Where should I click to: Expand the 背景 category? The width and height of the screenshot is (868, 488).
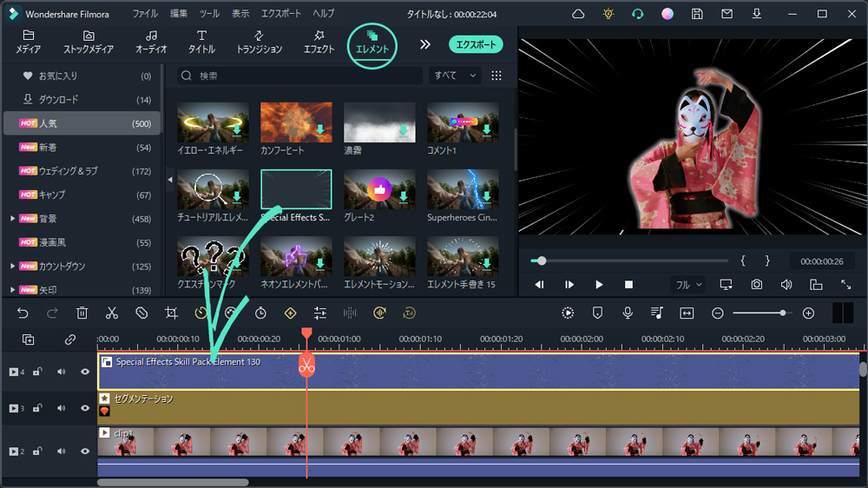pyautogui.click(x=11, y=219)
